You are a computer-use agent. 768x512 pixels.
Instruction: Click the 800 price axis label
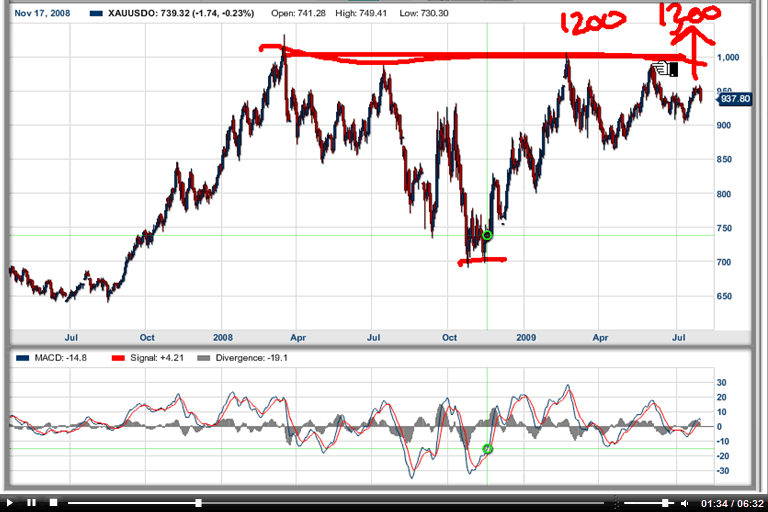[724, 194]
